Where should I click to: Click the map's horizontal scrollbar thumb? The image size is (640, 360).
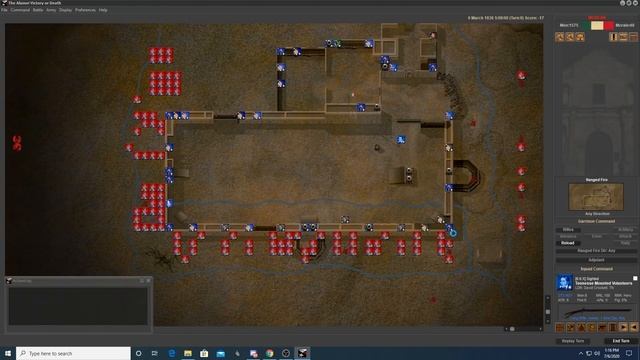tap(512, 329)
